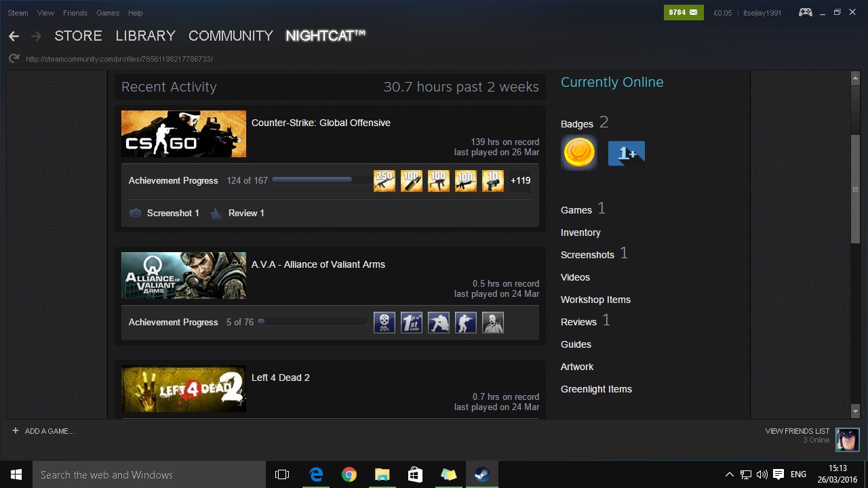Click the CS:GO review thumbs-up icon
This screenshot has width=868, height=488.
(216, 213)
